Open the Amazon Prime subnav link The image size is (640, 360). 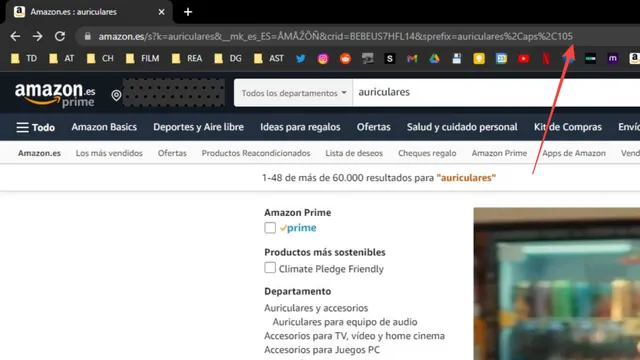click(499, 153)
